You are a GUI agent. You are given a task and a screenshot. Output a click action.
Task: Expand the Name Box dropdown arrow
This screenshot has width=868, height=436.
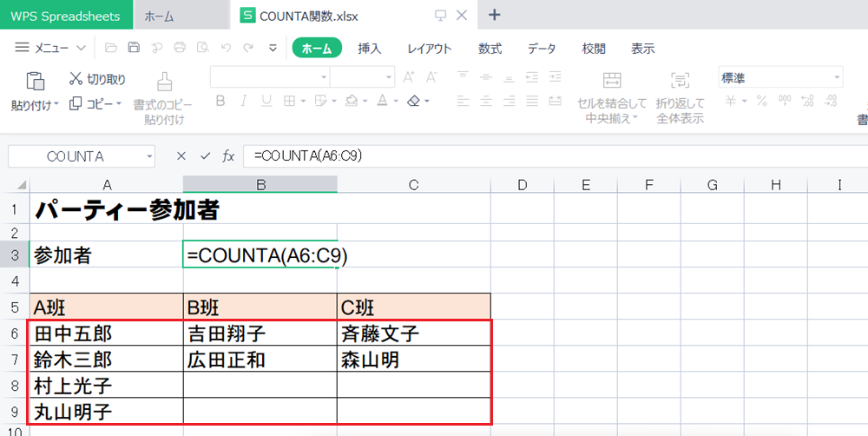click(149, 157)
